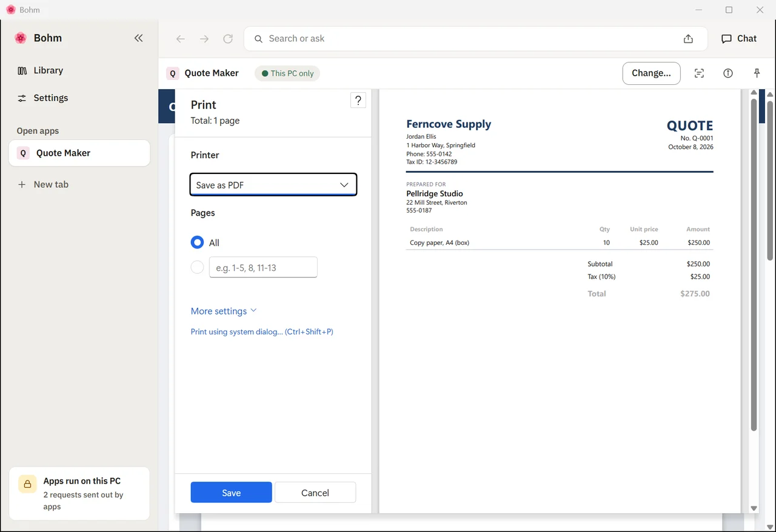Screen dimensions: 776x532
Task: Click the This PC only badge
Action: click(287, 73)
